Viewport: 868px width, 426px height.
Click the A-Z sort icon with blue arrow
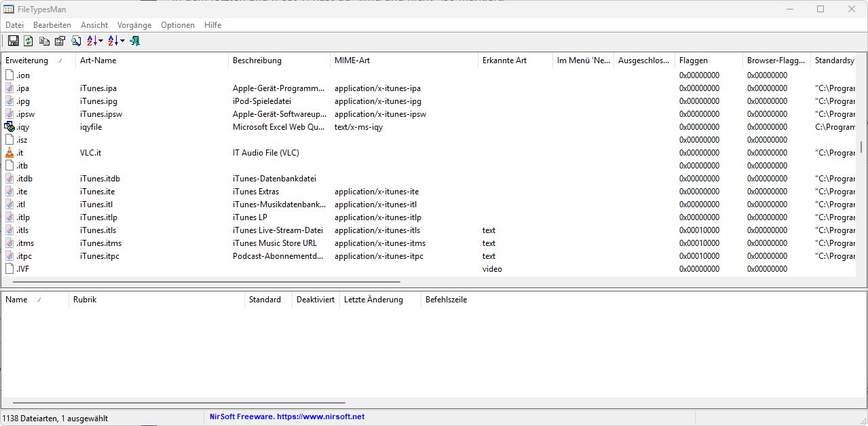tap(113, 41)
